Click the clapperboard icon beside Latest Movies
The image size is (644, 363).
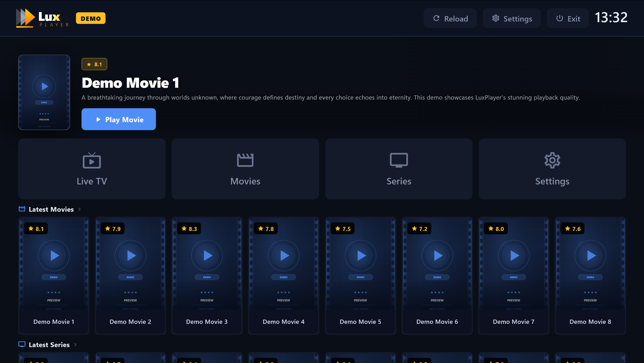click(22, 209)
